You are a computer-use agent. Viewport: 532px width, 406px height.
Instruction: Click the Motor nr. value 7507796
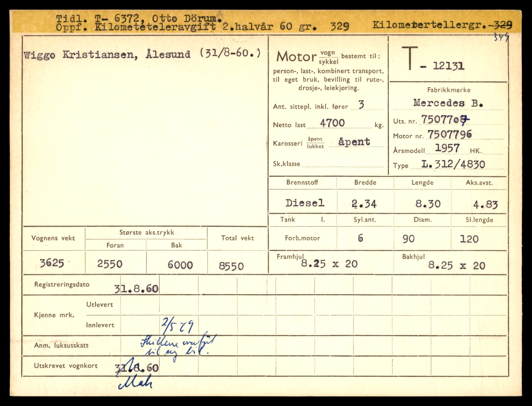(x=449, y=134)
